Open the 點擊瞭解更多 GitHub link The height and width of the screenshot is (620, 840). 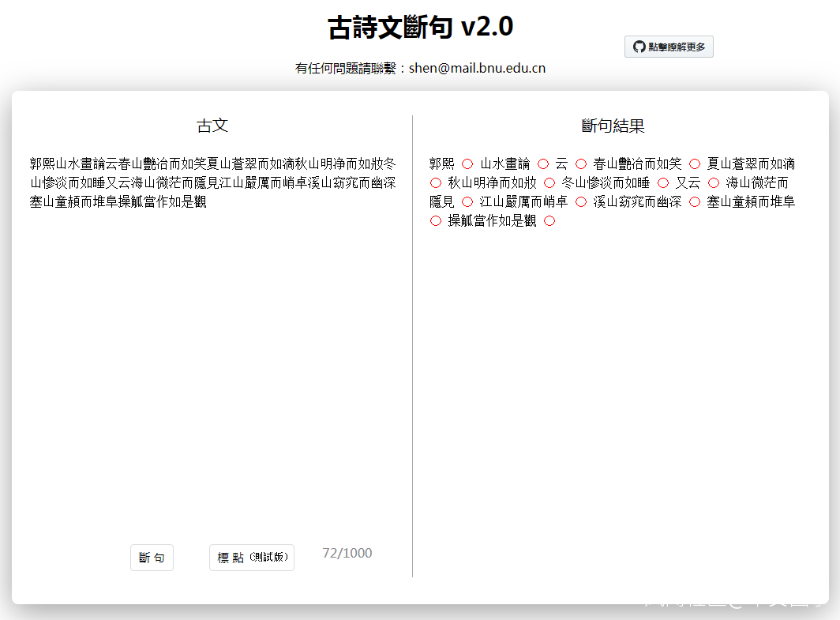(669, 47)
